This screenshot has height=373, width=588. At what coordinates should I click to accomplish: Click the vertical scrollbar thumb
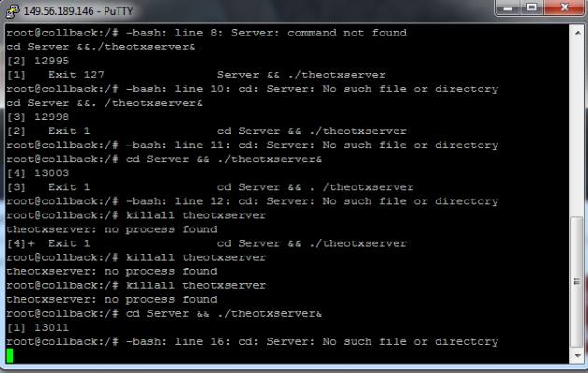577,282
